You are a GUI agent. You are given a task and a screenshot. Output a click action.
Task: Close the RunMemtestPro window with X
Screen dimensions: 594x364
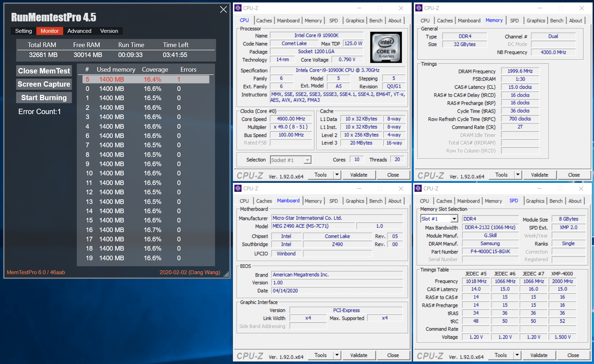223,10
